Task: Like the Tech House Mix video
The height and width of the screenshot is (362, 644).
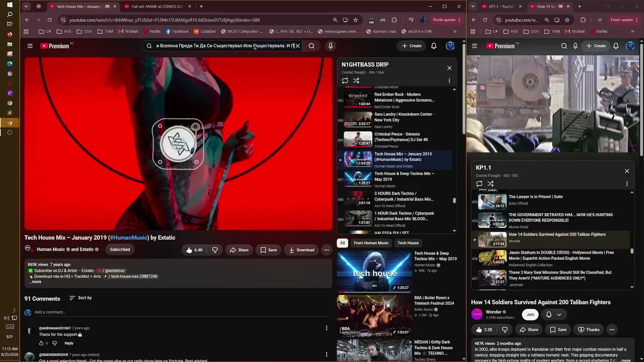Action: pyautogui.click(x=194, y=250)
